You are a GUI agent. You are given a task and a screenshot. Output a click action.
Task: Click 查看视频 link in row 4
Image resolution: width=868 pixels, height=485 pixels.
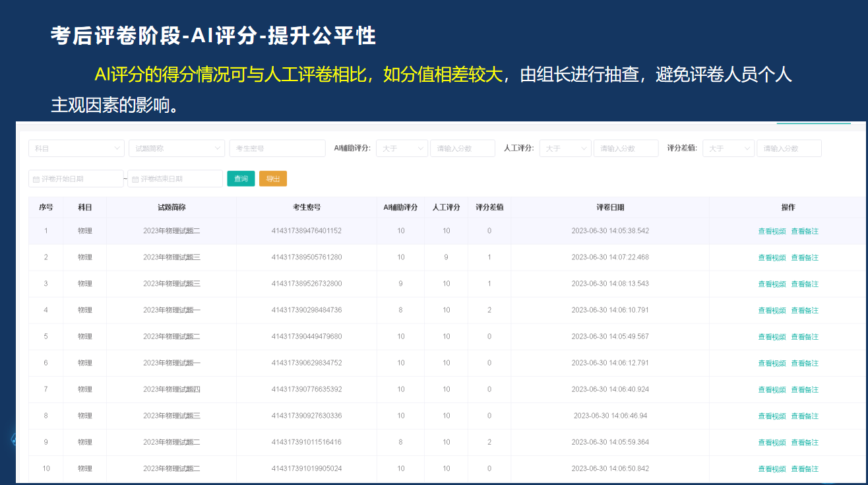coord(772,310)
